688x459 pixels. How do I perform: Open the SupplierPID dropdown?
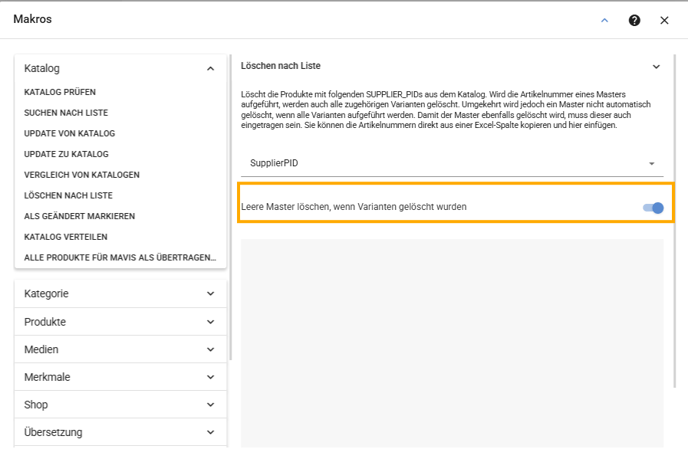pyautogui.click(x=452, y=163)
